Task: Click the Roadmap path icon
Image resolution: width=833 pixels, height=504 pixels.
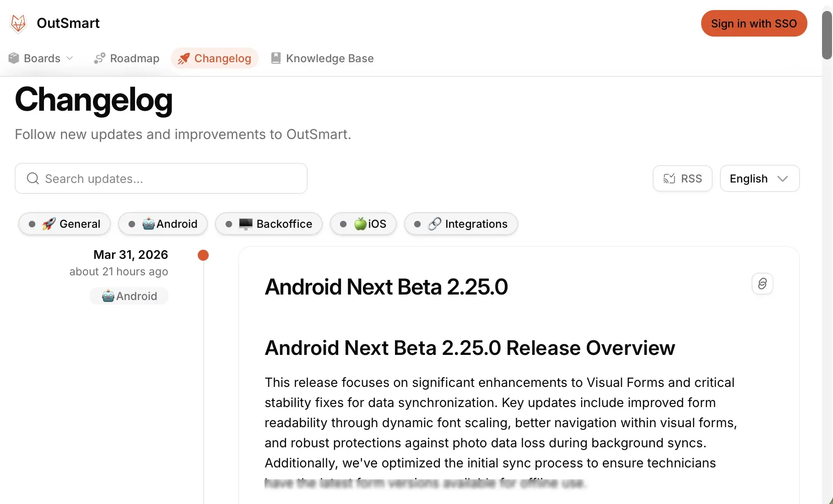Action: point(99,58)
